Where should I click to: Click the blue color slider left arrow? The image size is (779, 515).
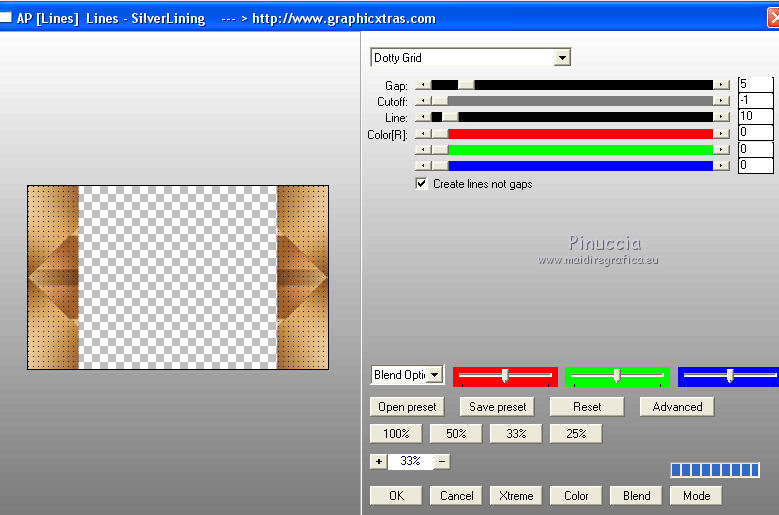tap(423, 165)
